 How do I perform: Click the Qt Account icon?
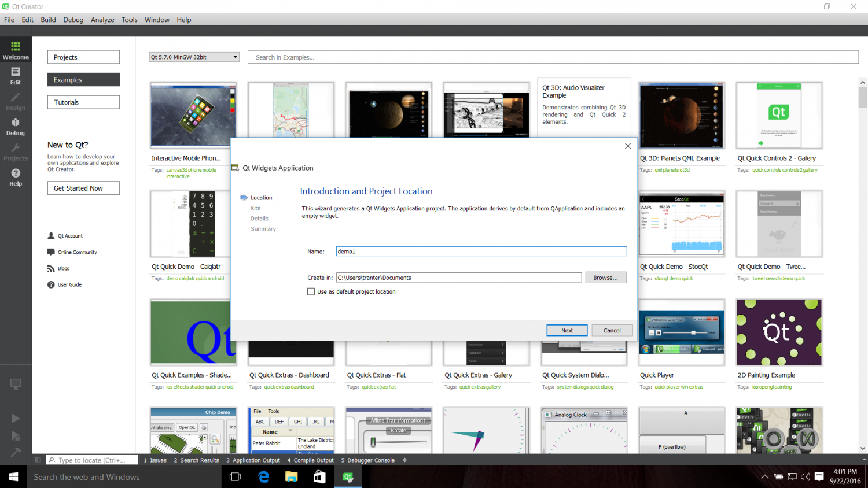(x=52, y=235)
